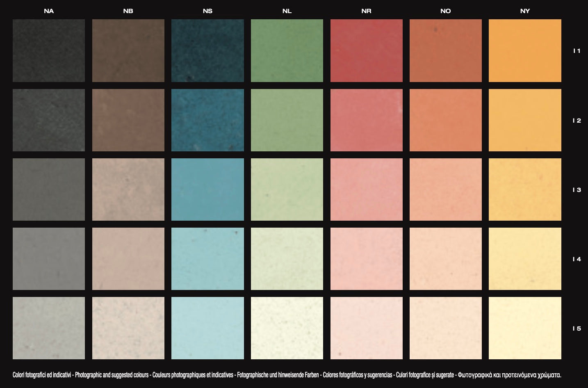Select the cream NY swatch in row I5
The width and height of the screenshot is (588, 388).
pos(525,328)
